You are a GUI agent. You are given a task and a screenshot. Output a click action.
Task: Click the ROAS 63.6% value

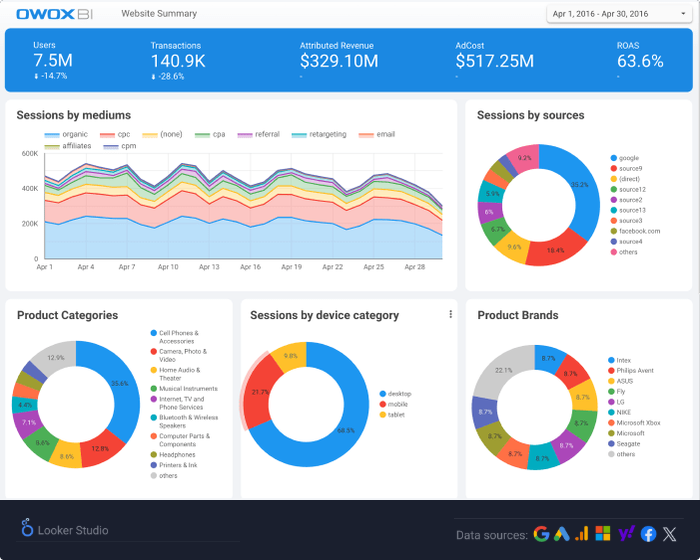tap(640, 61)
